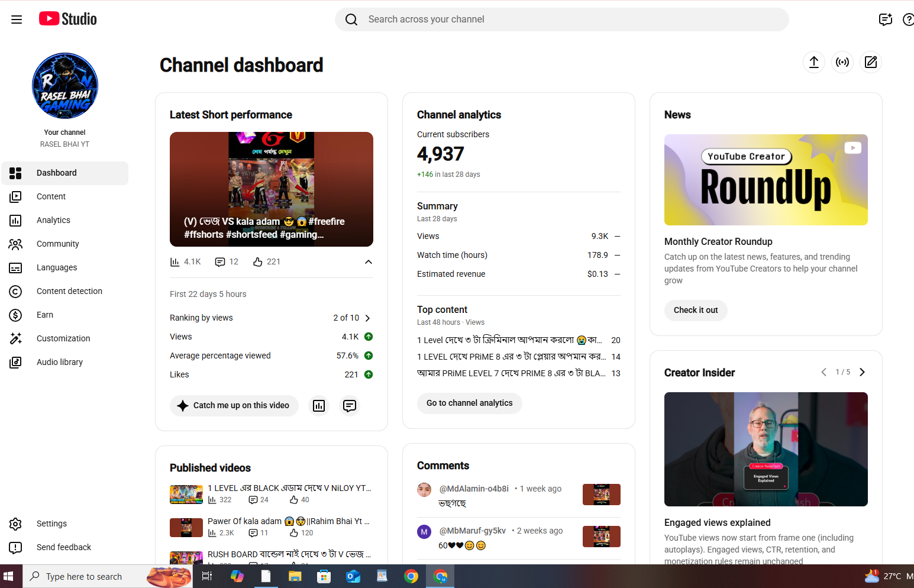
Task: Click Send feedback in sidebar
Action: coord(65,548)
